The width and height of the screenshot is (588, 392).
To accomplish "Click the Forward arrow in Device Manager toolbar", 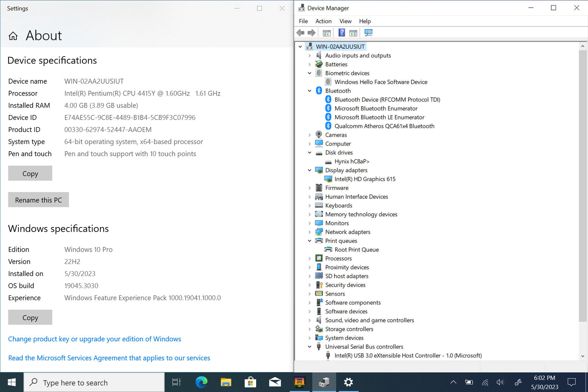I will (x=312, y=33).
